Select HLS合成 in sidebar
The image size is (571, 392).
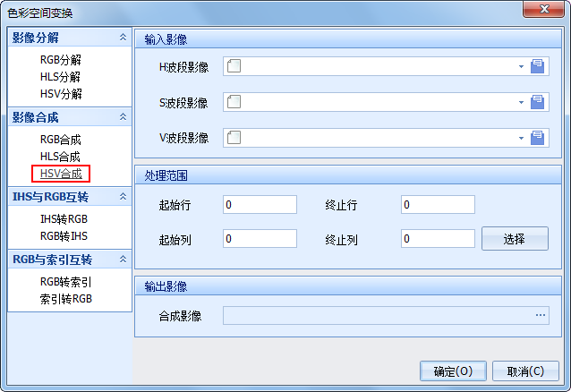(61, 157)
